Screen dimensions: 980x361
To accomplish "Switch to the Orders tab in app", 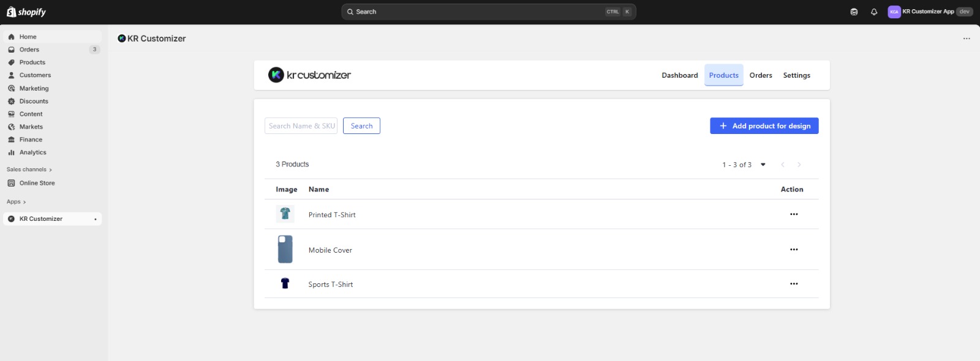I will (x=761, y=75).
